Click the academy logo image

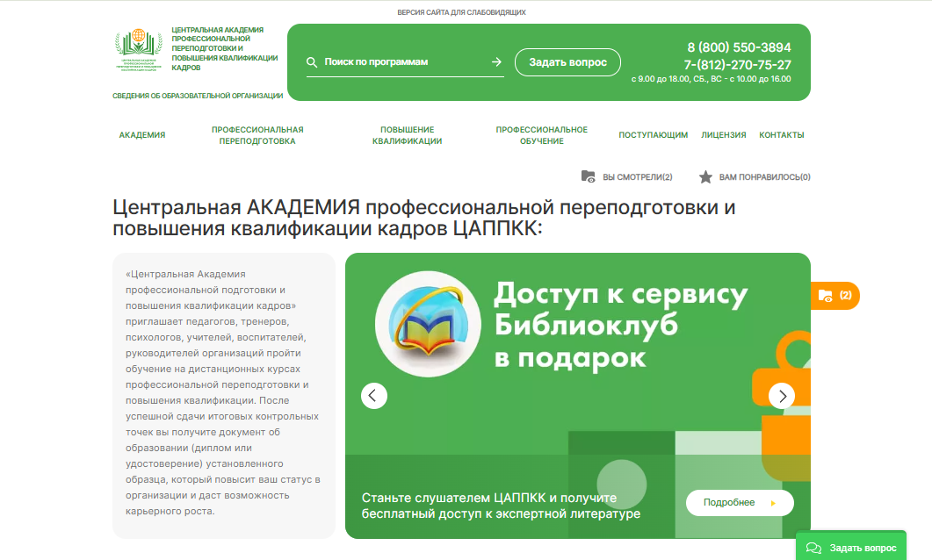pos(139,49)
